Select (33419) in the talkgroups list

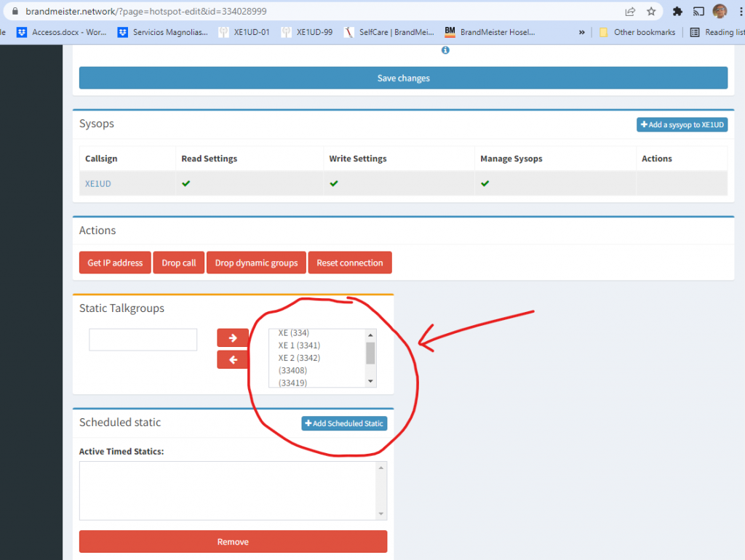[x=292, y=383]
